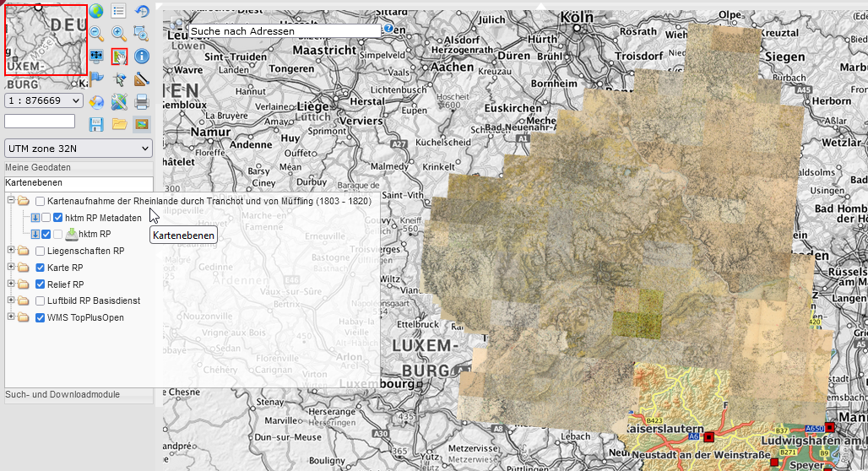Open the UTM zone 32N dropdown

pos(78,149)
